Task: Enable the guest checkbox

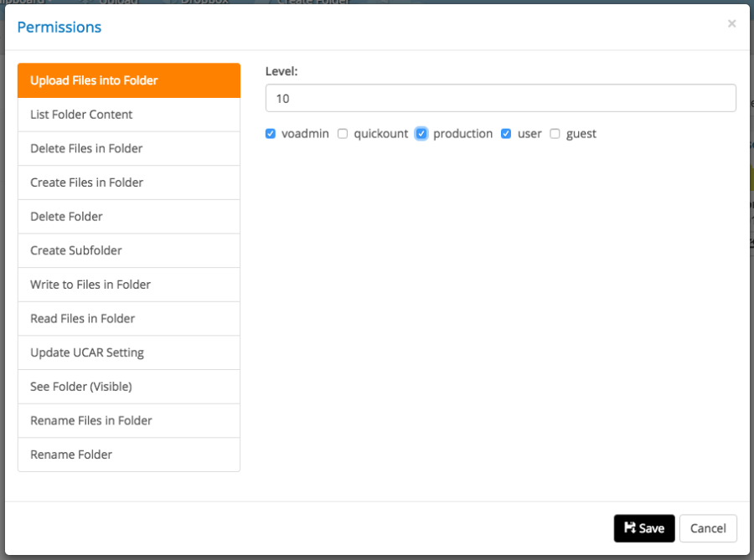Action: point(555,134)
